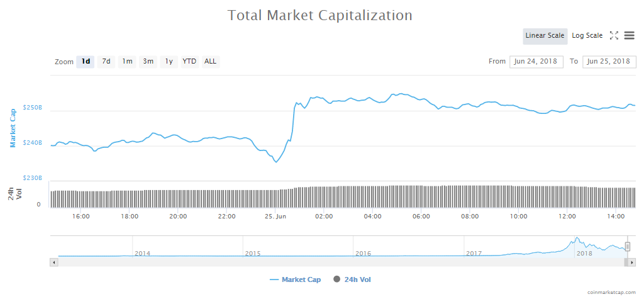
Task: Click the navigator range handle
Action: tap(627, 246)
